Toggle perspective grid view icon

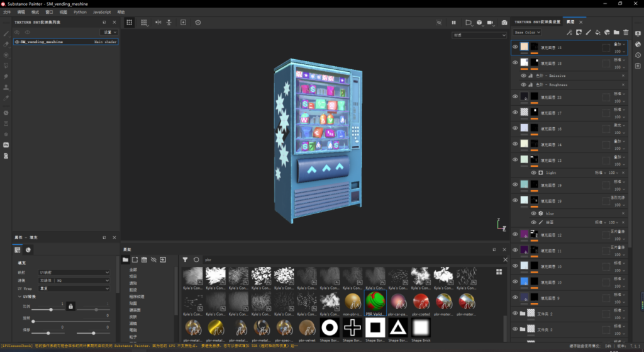pos(129,23)
